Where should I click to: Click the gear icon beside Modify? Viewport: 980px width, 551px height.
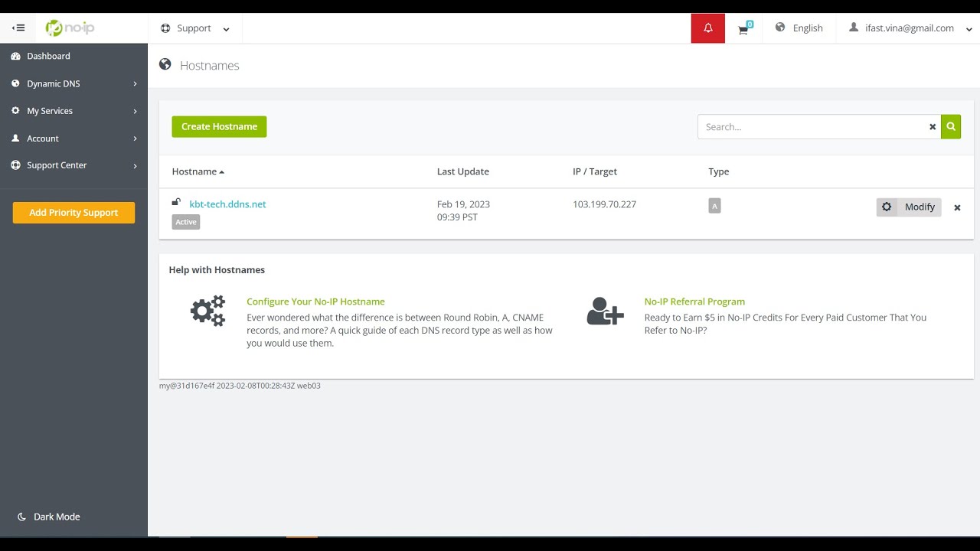pyautogui.click(x=887, y=207)
